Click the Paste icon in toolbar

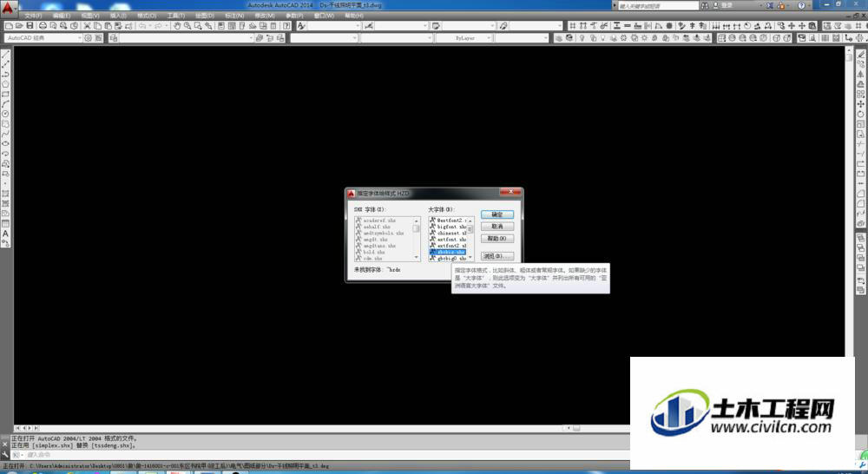(x=108, y=25)
